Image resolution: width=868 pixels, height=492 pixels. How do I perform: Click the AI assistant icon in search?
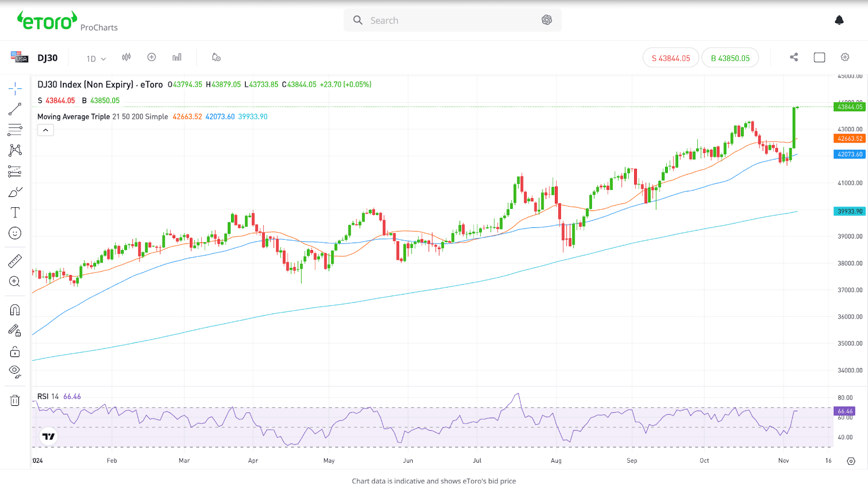547,20
